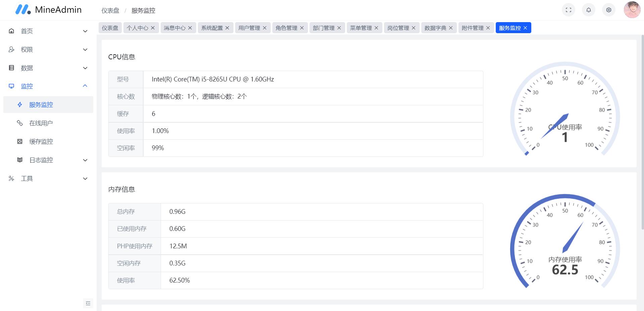Click the 工具 tools icon
The height and width of the screenshot is (311, 644).
click(11, 178)
